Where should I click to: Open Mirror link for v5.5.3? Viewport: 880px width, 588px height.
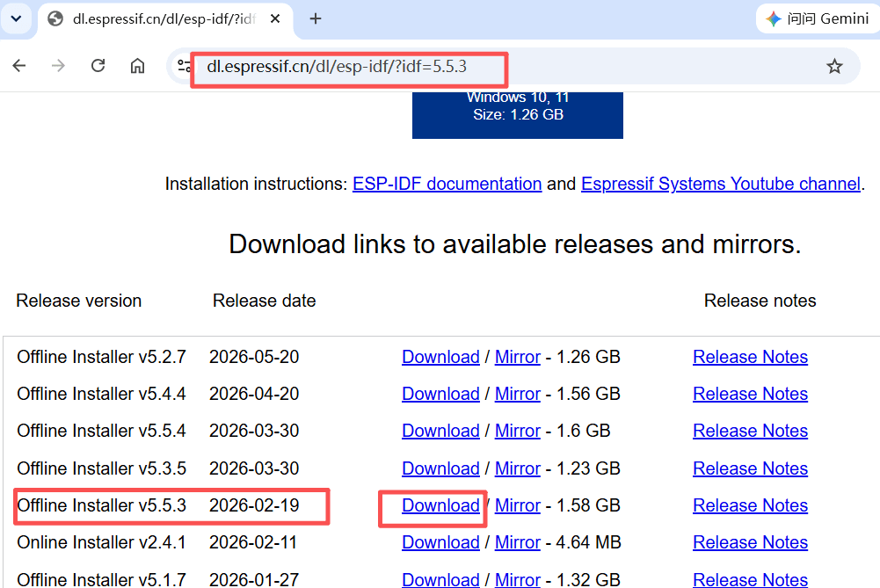point(518,505)
